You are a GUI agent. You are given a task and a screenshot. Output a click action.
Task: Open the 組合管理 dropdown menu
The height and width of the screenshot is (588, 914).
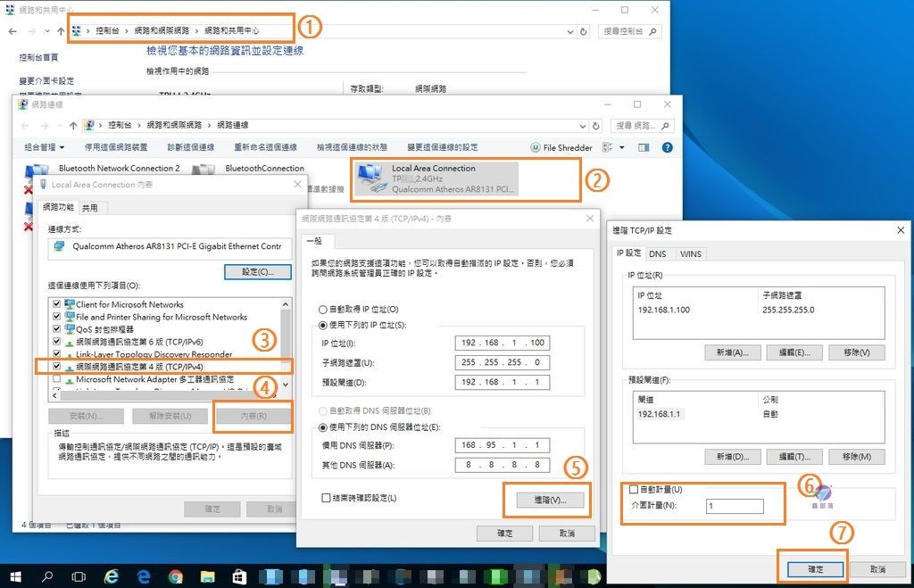pos(45,147)
